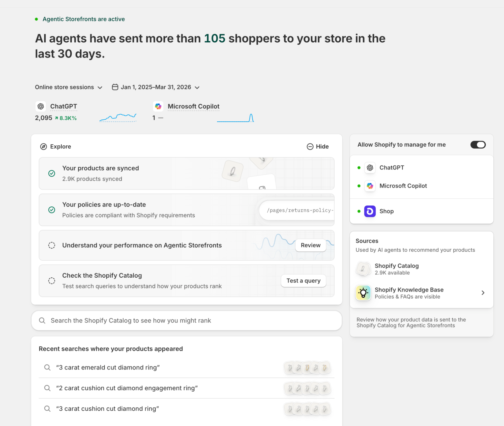The height and width of the screenshot is (426, 504).
Task: Expand Shopify Knowledge Base with the chevron arrow
Action: coord(483,293)
